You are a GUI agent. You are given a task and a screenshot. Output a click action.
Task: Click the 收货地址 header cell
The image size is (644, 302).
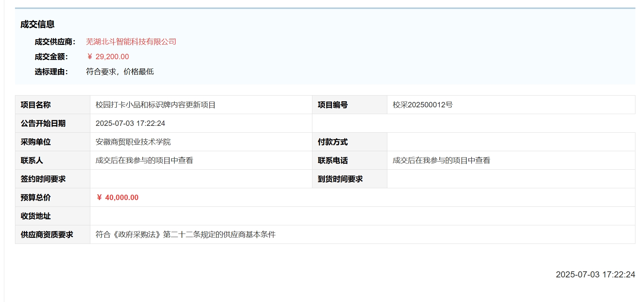36,216
